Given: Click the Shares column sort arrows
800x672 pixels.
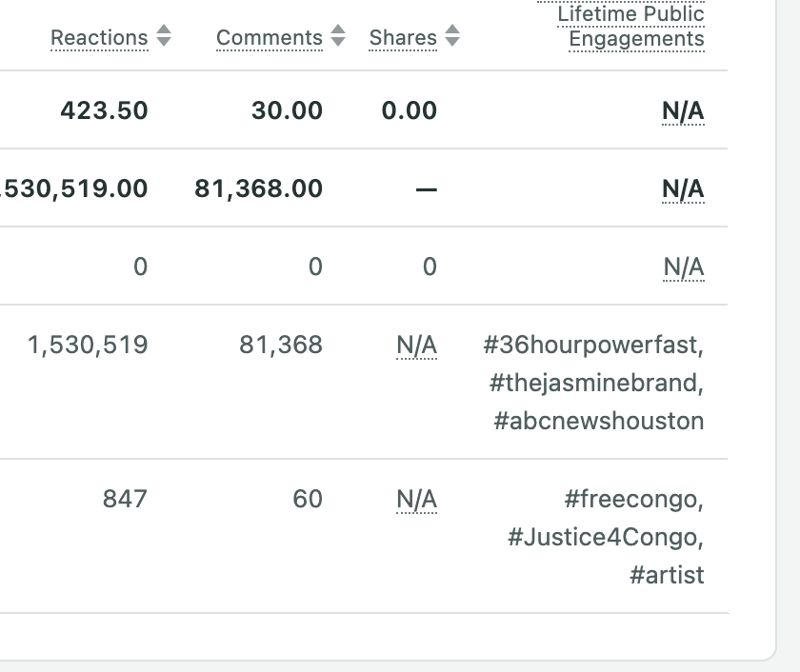Looking at the screenshot, I should tap(452, 37).
